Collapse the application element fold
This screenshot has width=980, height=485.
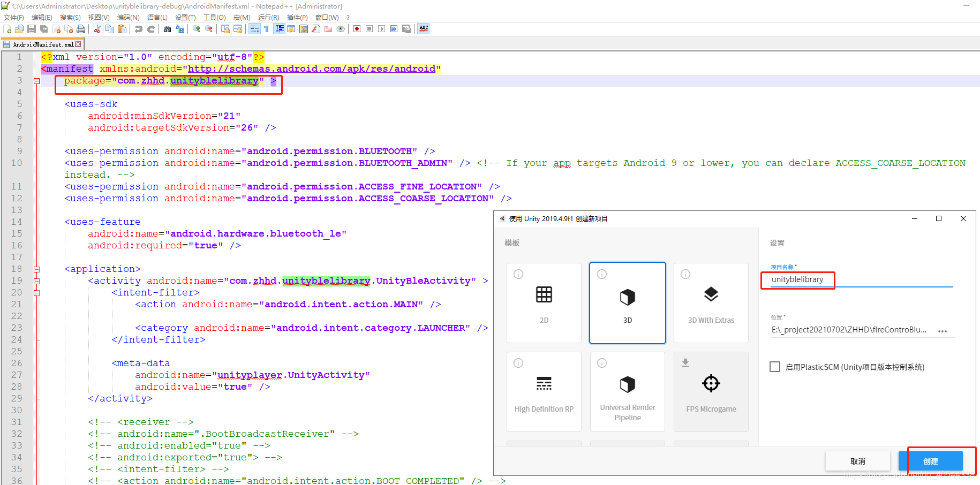coord(36,269)
